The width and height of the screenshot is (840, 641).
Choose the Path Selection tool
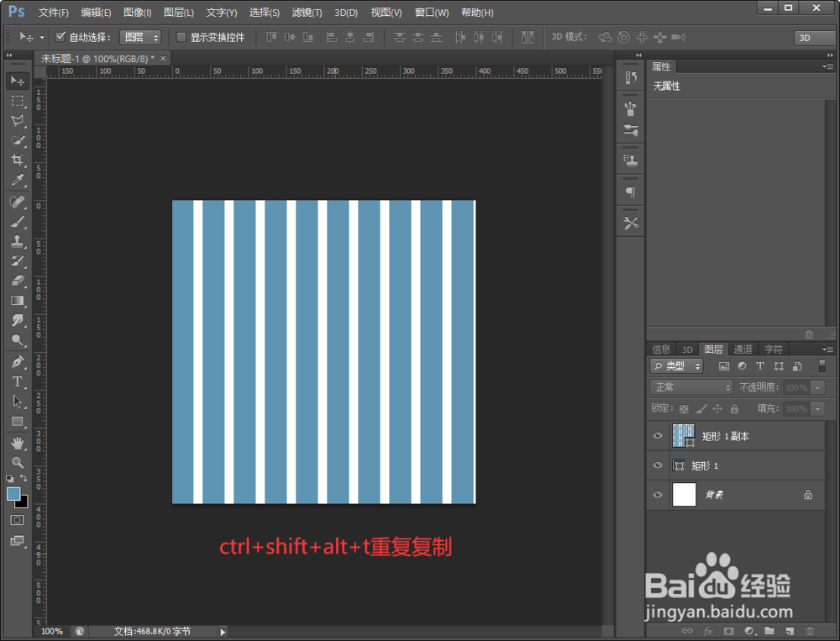[17, 401]
